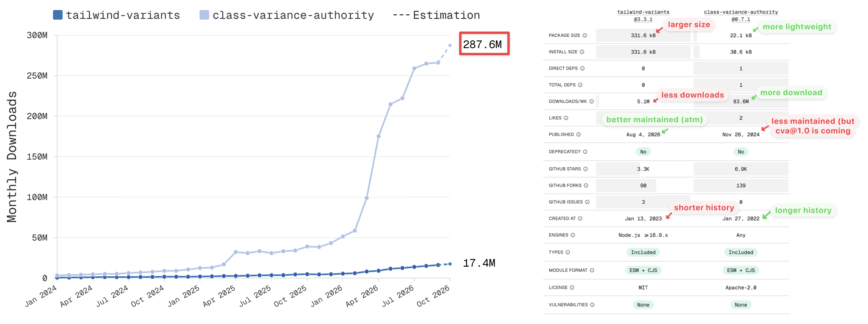This screenshot has height=324, width=868.
Task: Click info icon next to PACKAGE SIZE
Action: click(585, 35)
